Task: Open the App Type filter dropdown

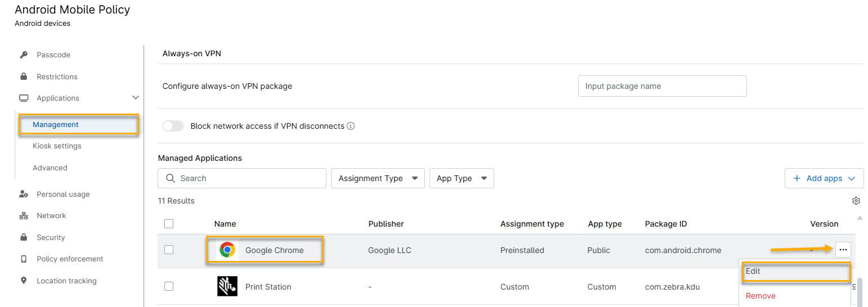Action: tap(462, 178)
